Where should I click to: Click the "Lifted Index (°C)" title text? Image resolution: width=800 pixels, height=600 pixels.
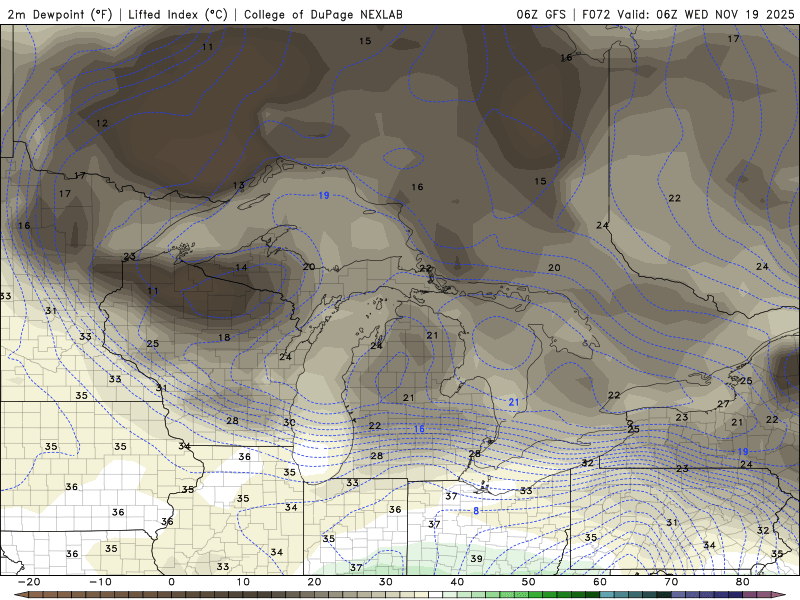point(178,14)
